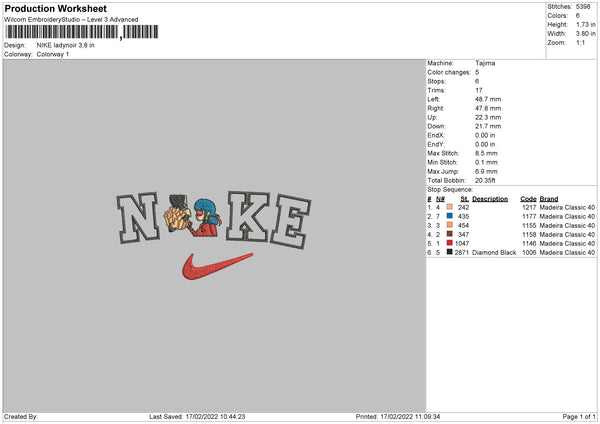This screenshot has height=424, width=600.
Task: Click thread code 1217
Action: pyautogui.click(x=529, y=207)
